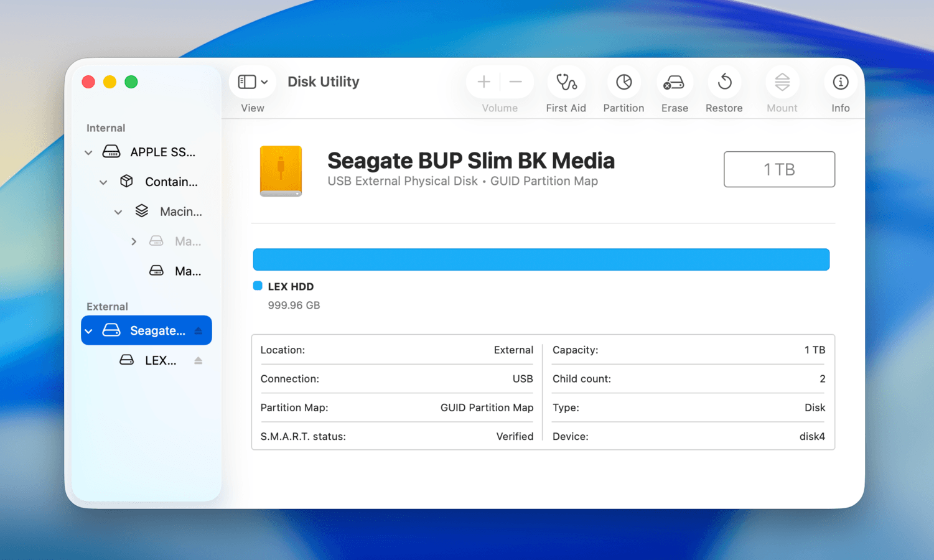This screenshot has width=934, height=560.
Task: Collapse the Seagate... disk chevron
Action: (x=88, y=331)
